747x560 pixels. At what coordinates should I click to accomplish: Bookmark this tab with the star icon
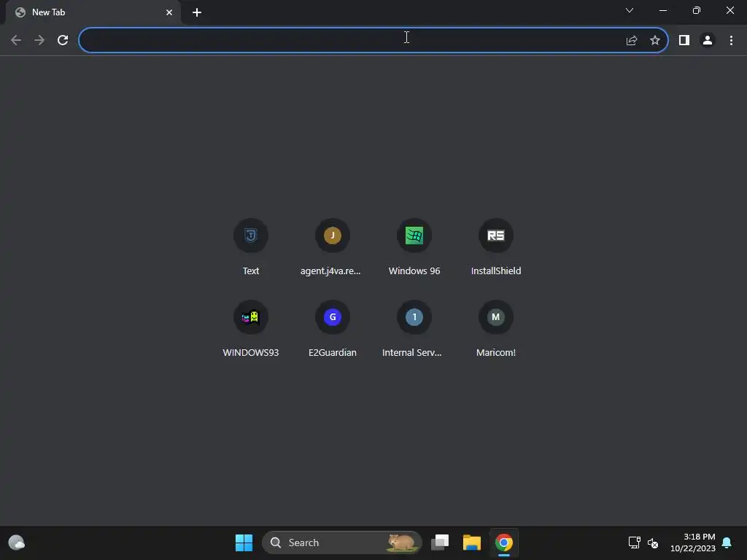[655, 41]
